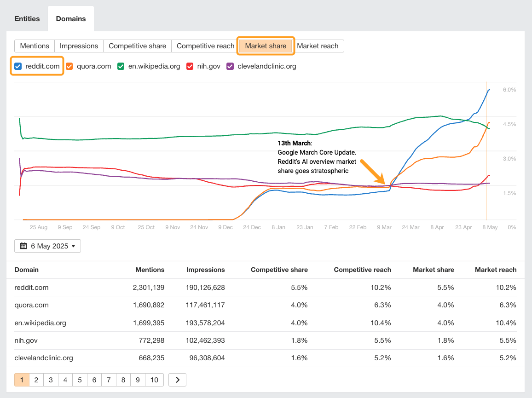
Task: Hide the clevelandclinic.org series
Action: point(229,66)
